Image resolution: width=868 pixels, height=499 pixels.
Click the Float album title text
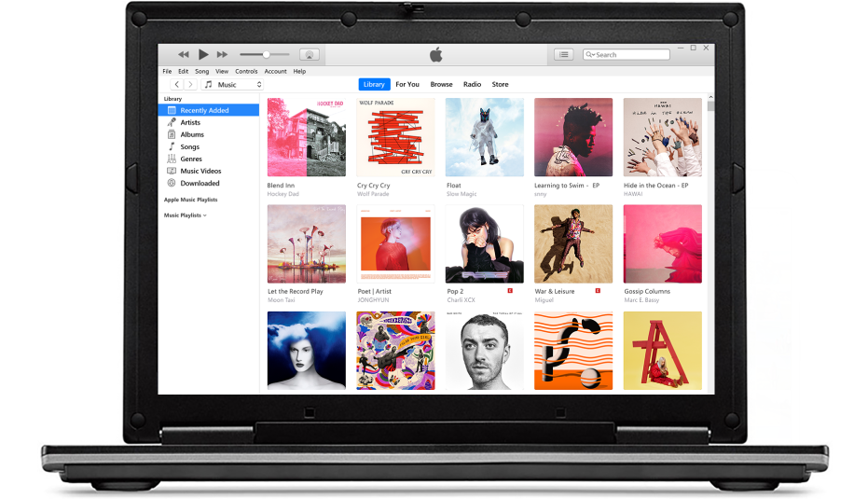(454, 186)
